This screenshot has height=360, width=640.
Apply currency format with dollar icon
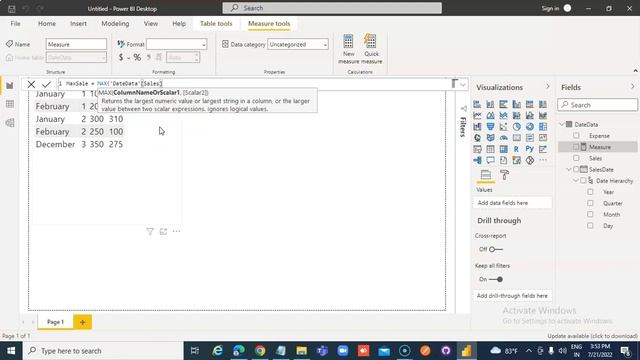pos(121,58)
